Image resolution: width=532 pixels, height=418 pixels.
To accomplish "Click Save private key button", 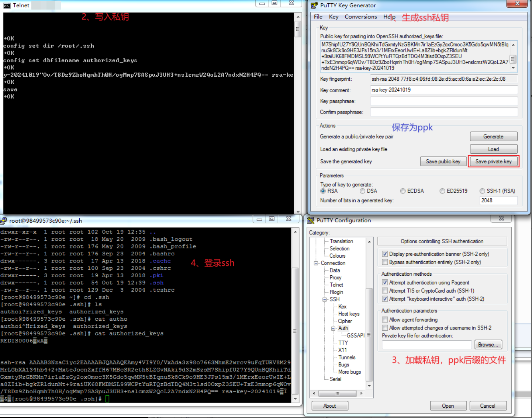I will point(493,161).
